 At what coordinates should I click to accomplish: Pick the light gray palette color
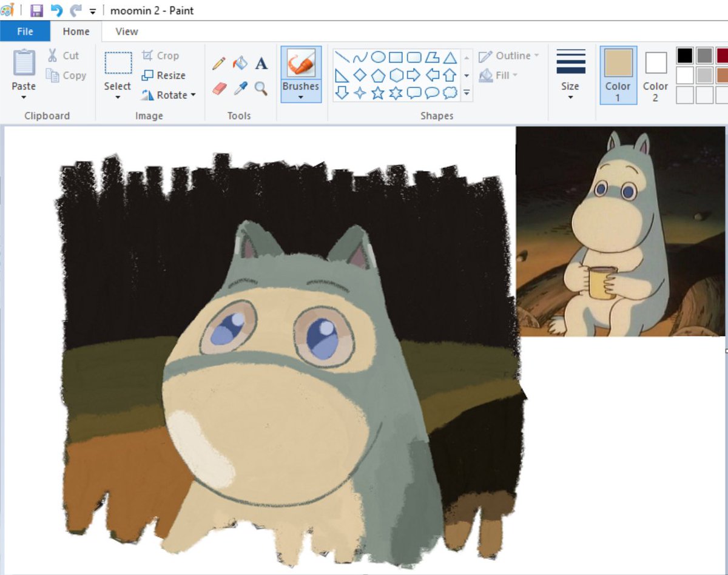[704, 75]
